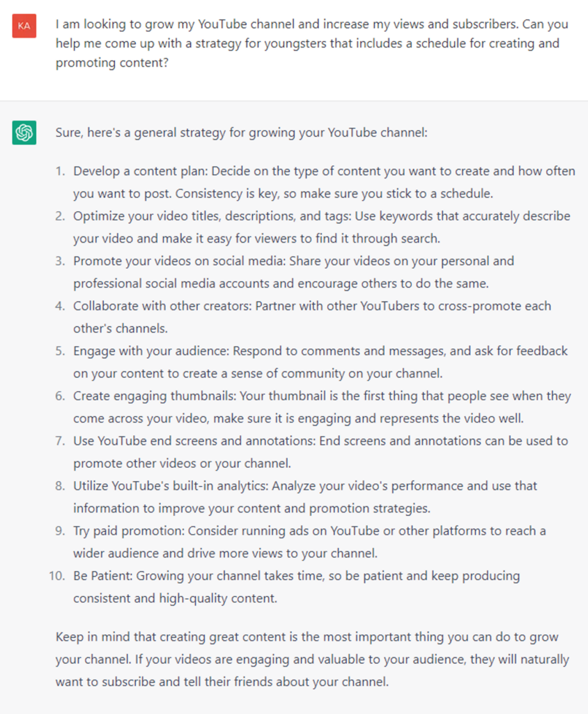Viewport: 588px width, 714px height.
Task: Click the list number '1.' marker
Action: pos(61,171)
